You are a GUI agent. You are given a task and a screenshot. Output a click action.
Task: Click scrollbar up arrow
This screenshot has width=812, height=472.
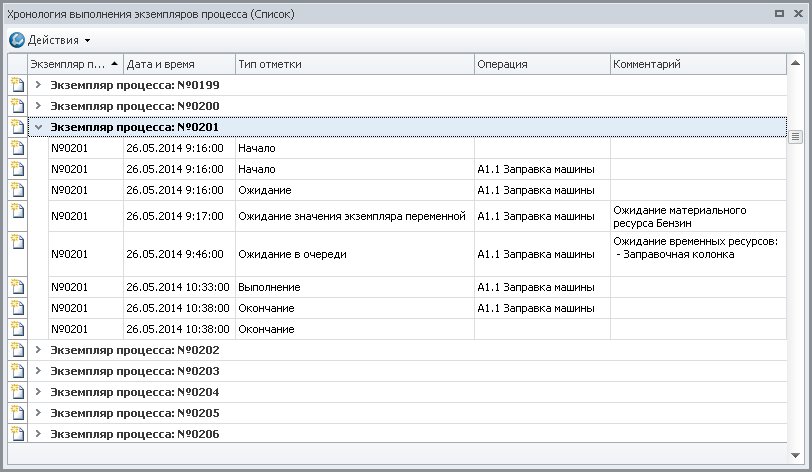point(795,63)
